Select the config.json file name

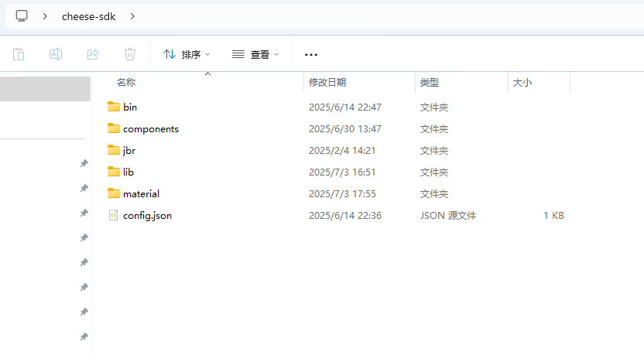coord(147,216)
